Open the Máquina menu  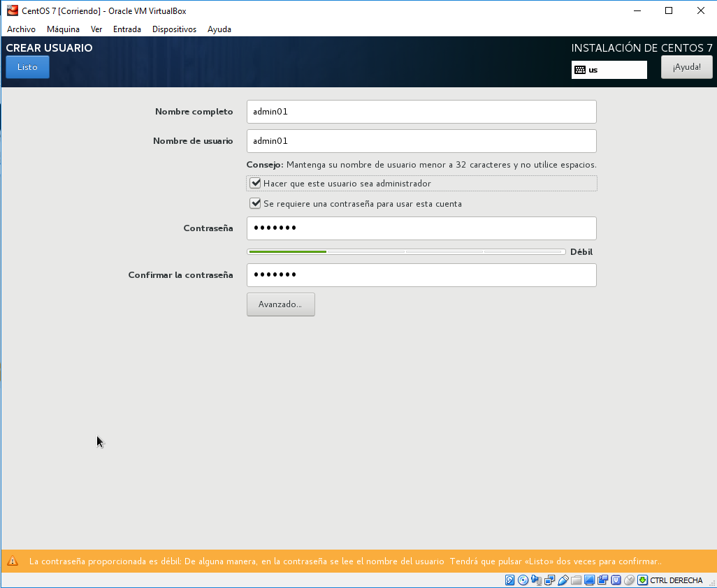[63, 29]
